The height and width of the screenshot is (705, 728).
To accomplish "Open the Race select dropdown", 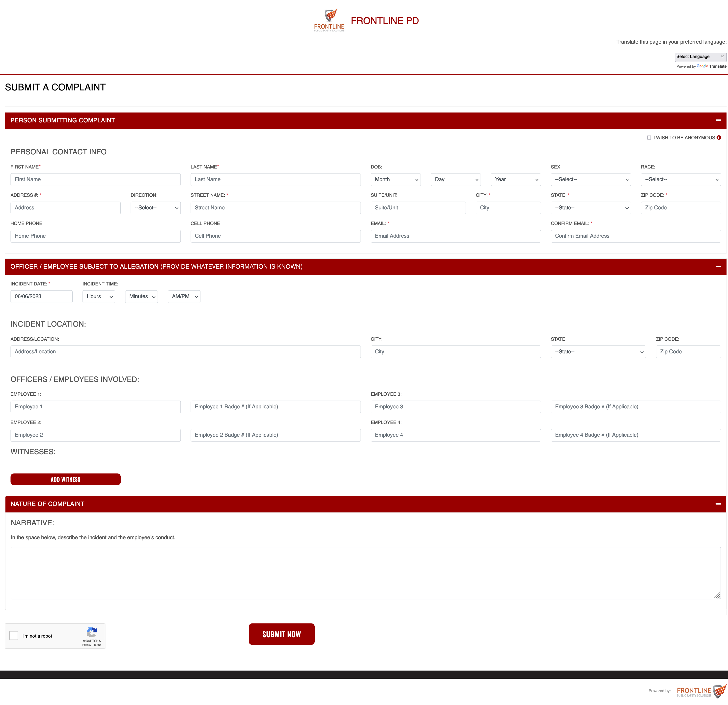I will coord(680,179).
